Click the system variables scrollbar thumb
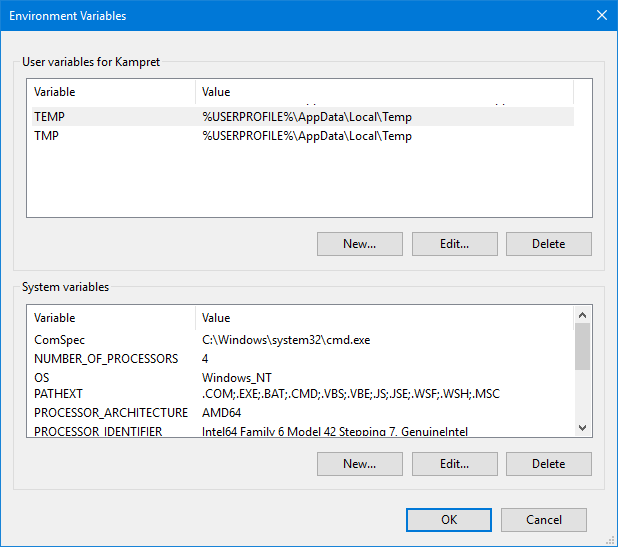The height and width of the screenshot is (547, 618). pos(582,346)
